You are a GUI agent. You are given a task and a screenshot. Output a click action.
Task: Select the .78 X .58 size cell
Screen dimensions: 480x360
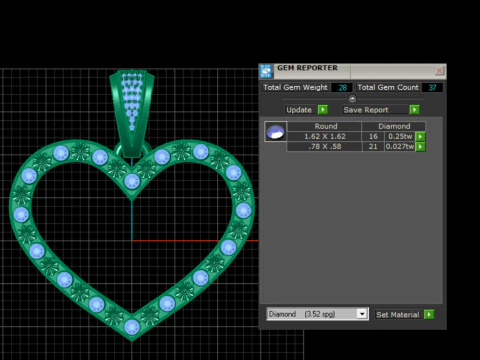tap(325, 146)
